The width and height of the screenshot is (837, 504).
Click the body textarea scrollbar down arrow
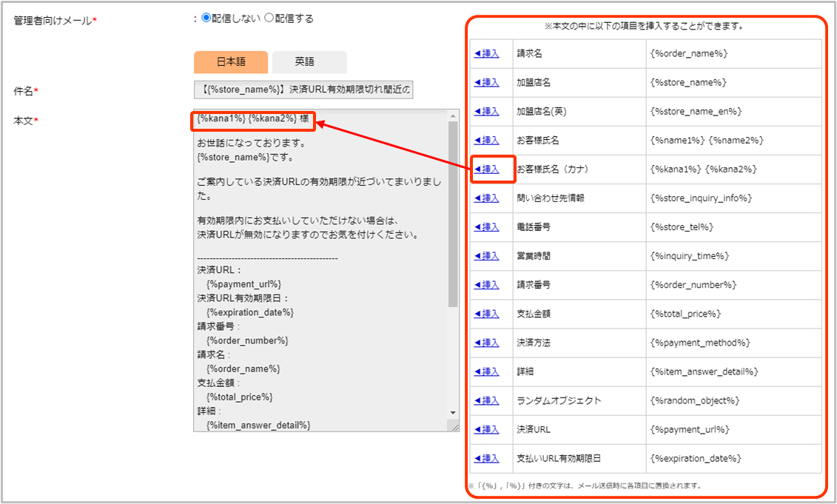(453, 412)
